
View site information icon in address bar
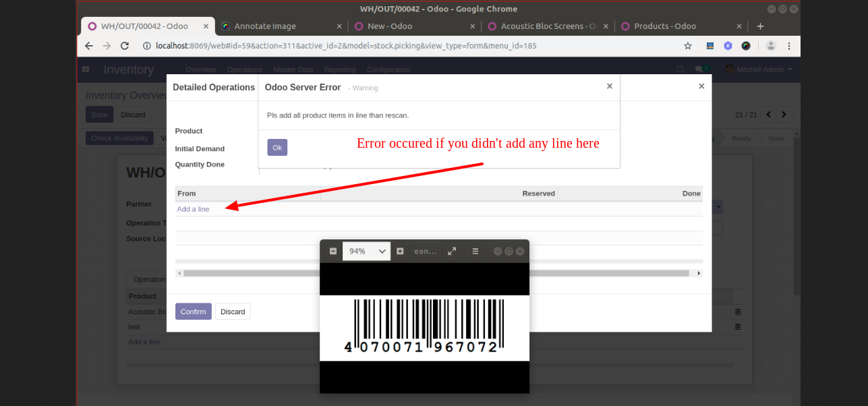(146, 46)
